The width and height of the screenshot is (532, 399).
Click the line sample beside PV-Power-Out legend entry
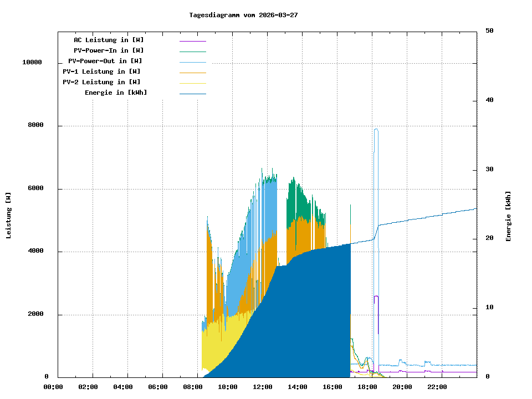(192, 62)
